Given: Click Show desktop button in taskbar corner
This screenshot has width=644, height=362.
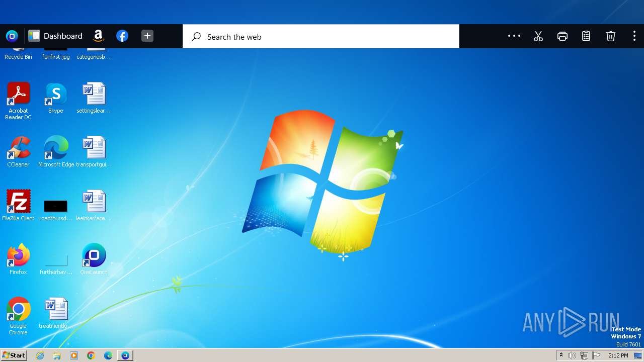Looking at the screenshot, I should [638, 355].
